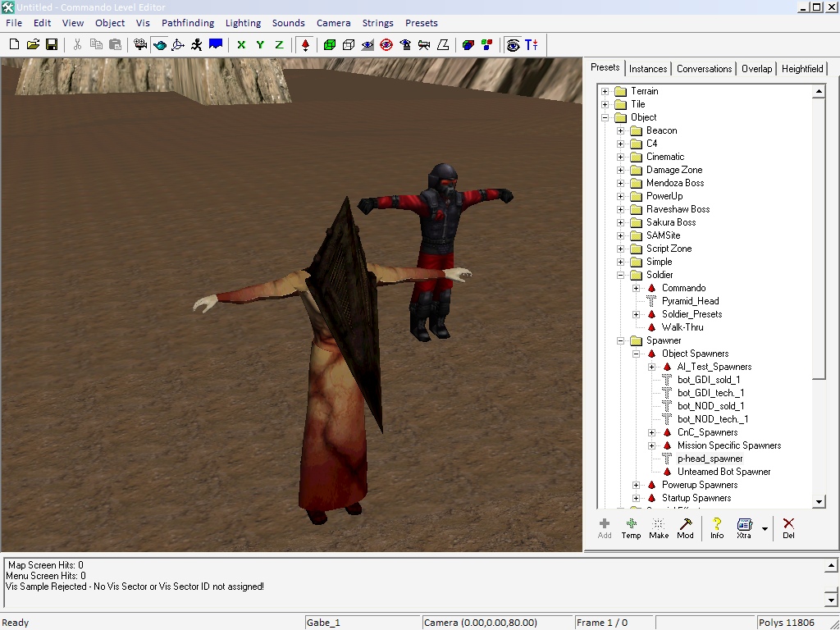Click the Save file toolbar icon
The width and height of the screenshot is (840, 630).
coord(52,44)
